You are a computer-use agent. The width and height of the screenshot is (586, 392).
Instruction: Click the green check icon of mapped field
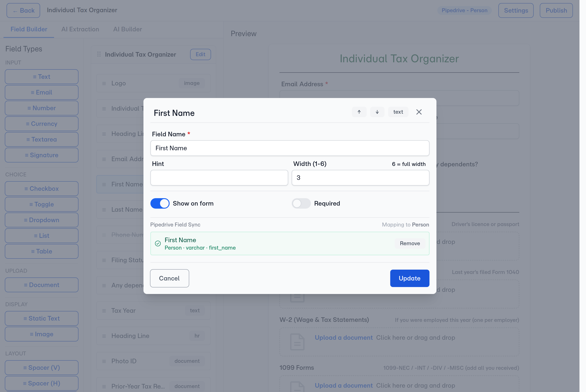(x=158, y=243)
